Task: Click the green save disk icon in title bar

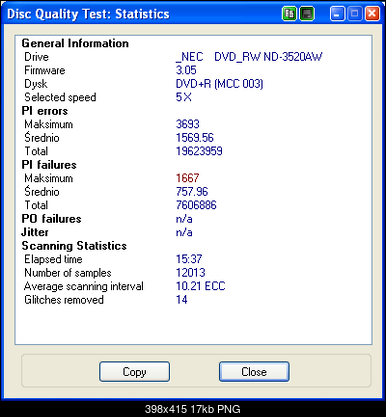Action: point(307,14)
